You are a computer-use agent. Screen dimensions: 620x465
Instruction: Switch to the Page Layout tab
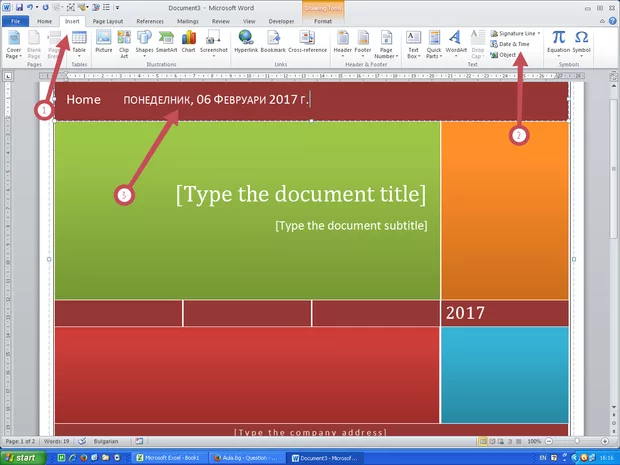[108, 21]
